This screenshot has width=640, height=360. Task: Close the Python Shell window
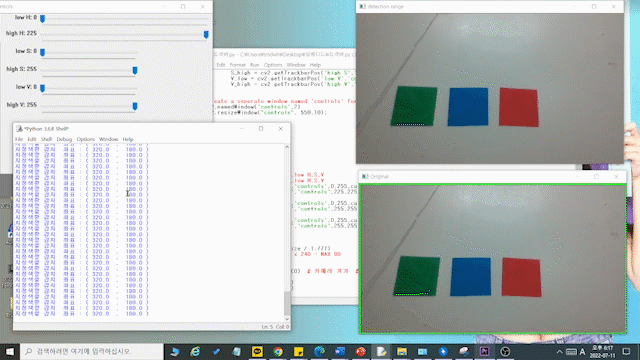[x=280, y=129]
